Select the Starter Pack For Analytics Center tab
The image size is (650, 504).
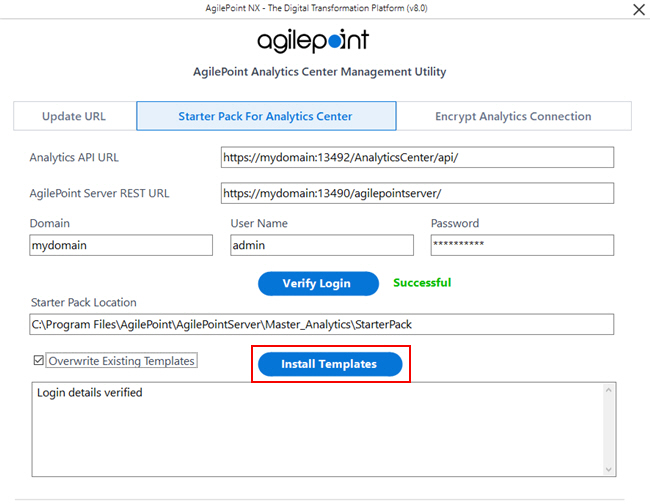[x=266, y=116]
